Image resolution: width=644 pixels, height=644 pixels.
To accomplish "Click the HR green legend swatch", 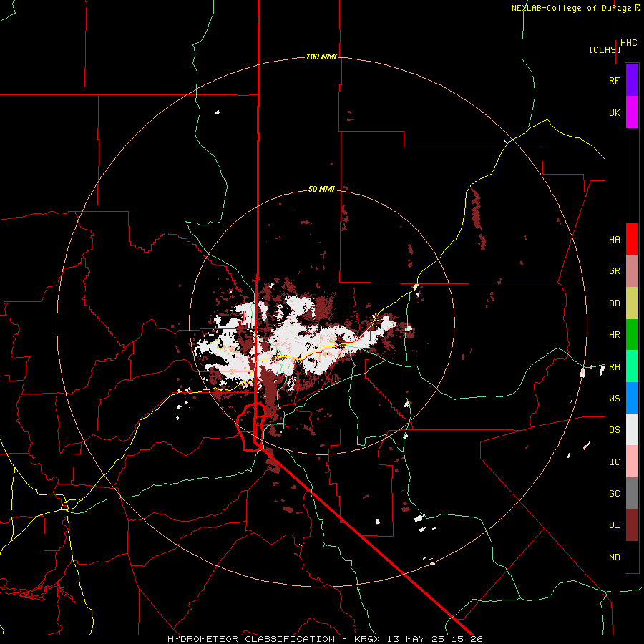I will click(632, 335).
